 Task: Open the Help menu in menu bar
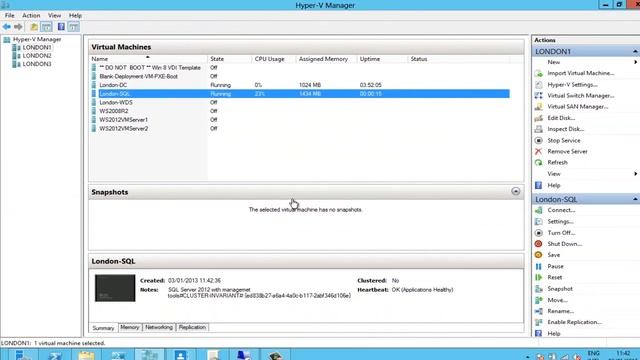[x=75, y=16]
